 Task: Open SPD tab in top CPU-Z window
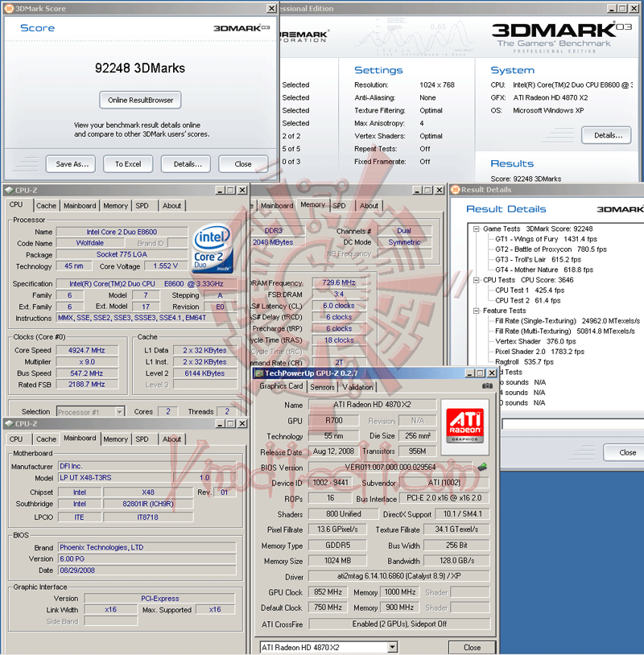click(x=142, y=205)
